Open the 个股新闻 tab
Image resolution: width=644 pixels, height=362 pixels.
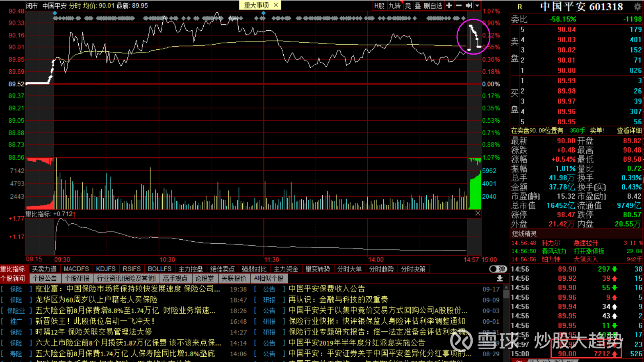pos(13,278)
